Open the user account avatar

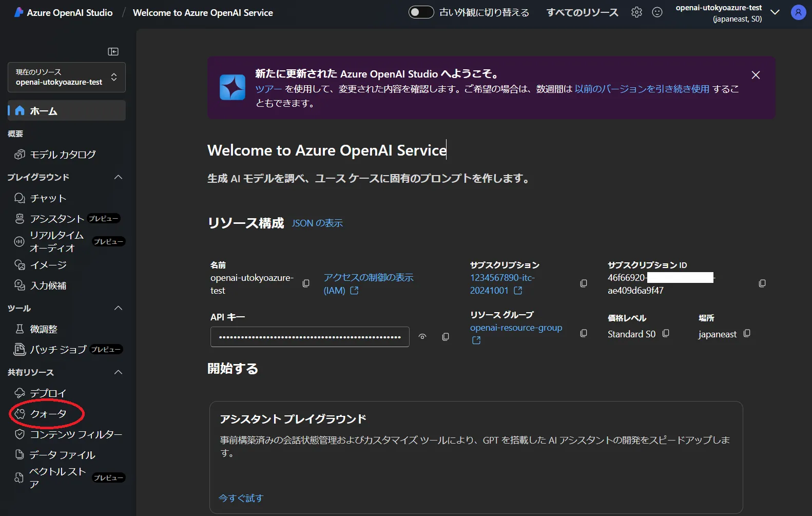pos(798,12)
